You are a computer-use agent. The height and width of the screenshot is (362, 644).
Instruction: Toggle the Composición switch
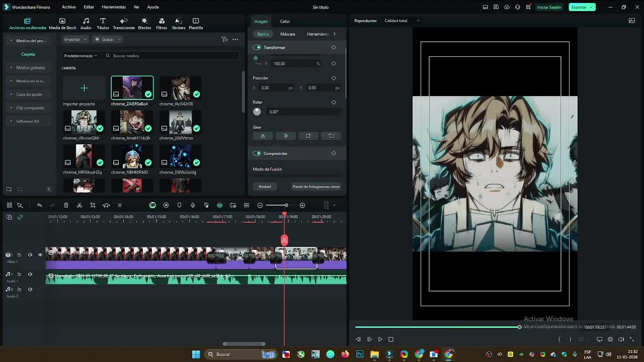pos(257,153)
